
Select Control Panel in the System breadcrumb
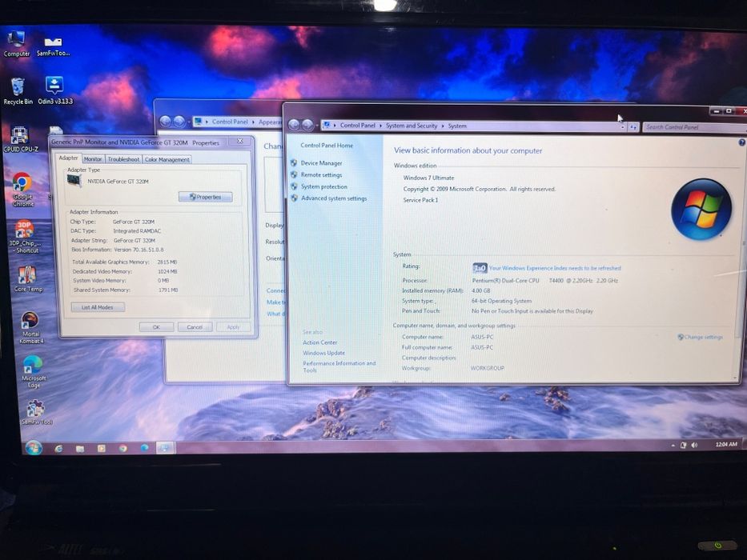(x=357, y=126)
